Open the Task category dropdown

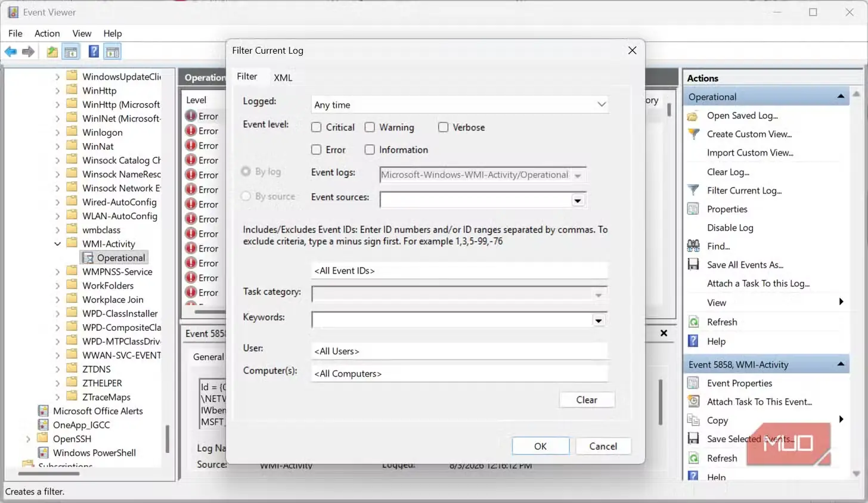tap(599, 294)
